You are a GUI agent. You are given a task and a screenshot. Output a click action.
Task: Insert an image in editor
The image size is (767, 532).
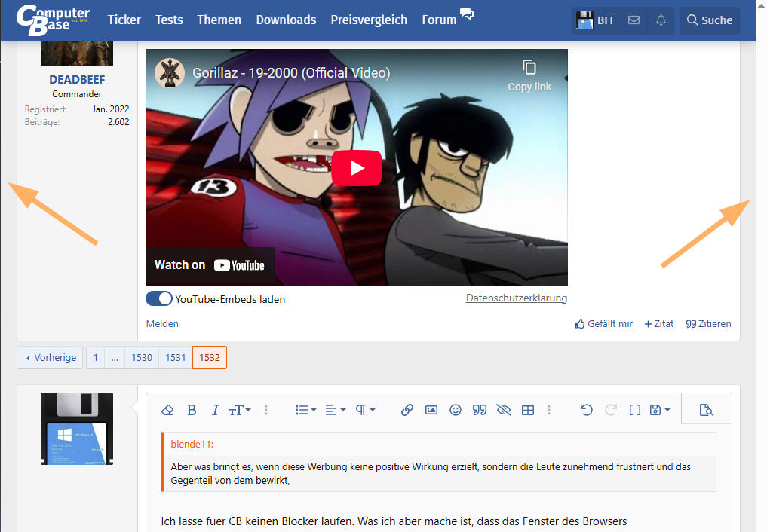point(431,411)
